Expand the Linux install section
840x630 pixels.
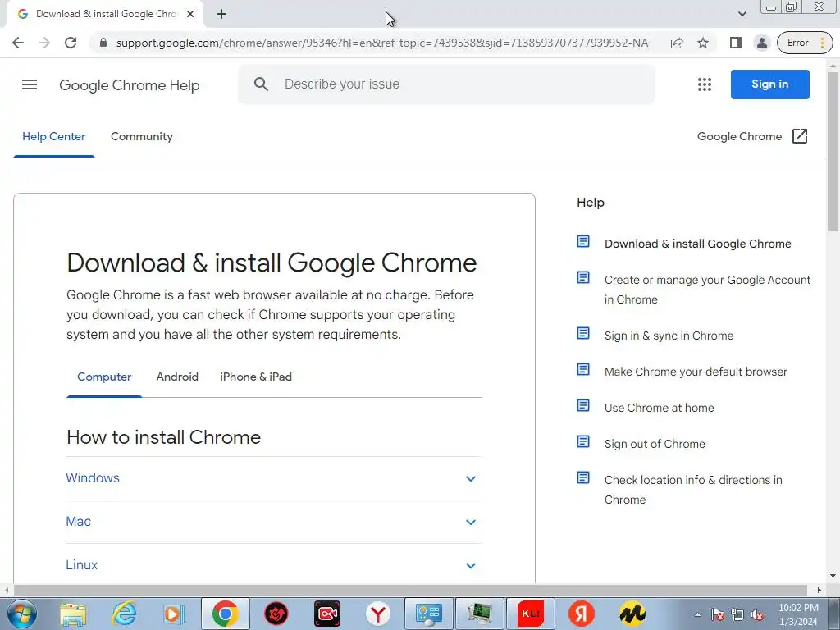tap(273, 565)
